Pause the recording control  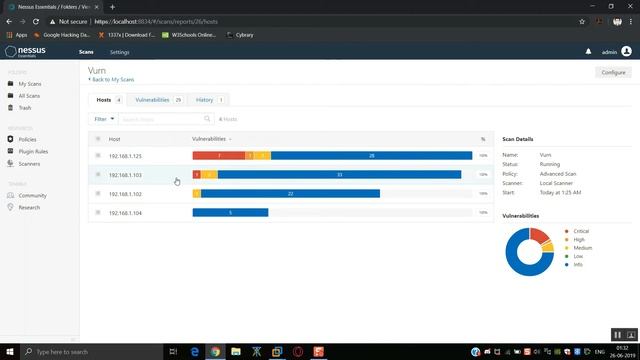point(618,335)
